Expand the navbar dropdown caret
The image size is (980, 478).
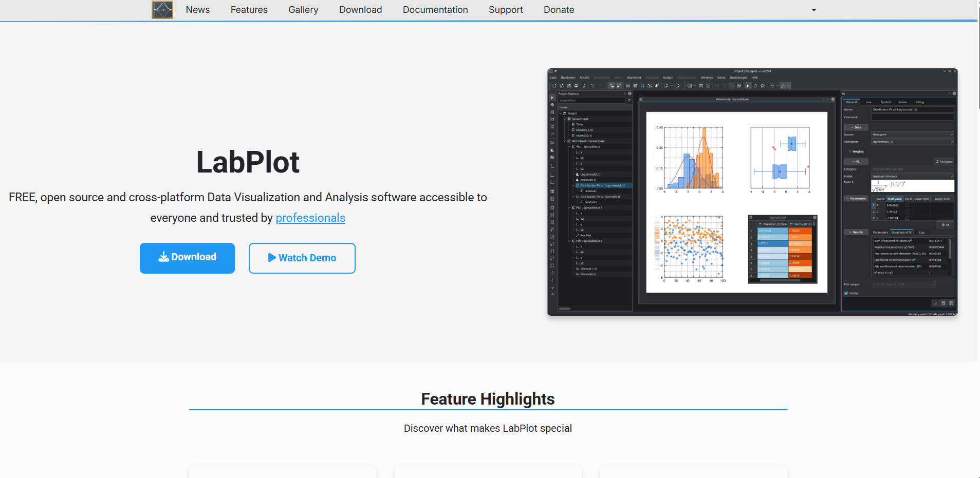(814, 10)
